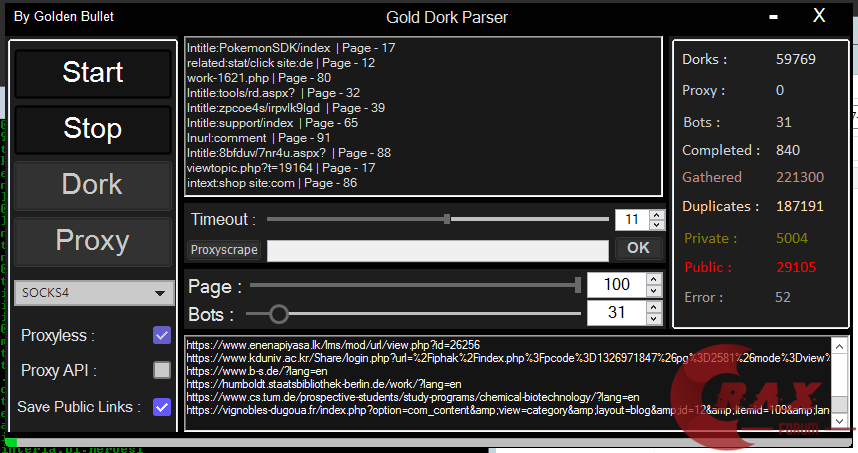858x453 pixels.
Task: Uncheck Save Public Links checkbox
Action: (161, 407)
